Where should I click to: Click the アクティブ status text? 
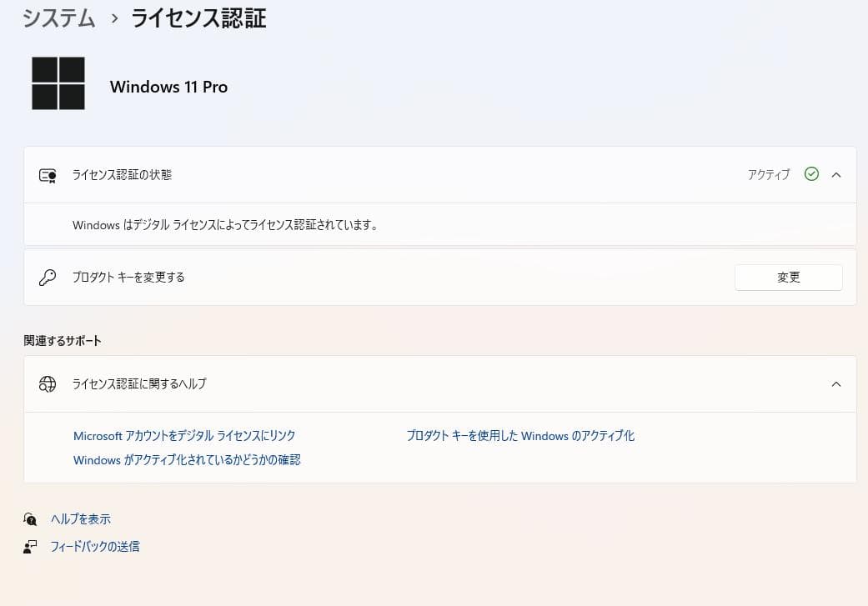pos(769,175)
